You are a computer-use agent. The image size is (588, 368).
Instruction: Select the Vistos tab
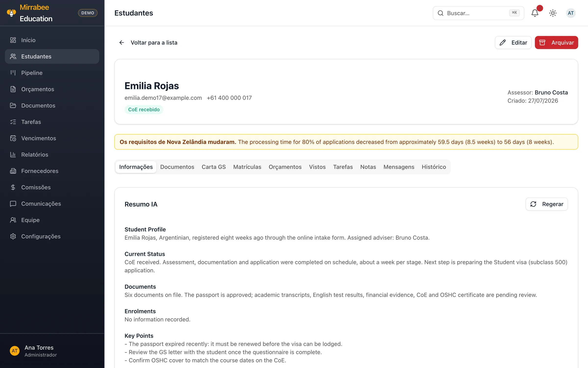coord(317,167)
